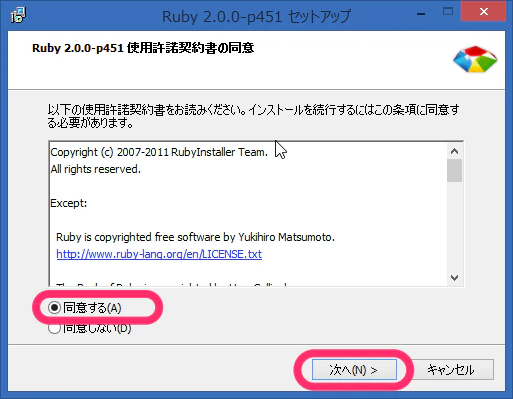The height and width of the screenshot is (399, 513).
Task: Click the Yukihiro Matsumoto copyright line
Action: (x=195, y=237)
